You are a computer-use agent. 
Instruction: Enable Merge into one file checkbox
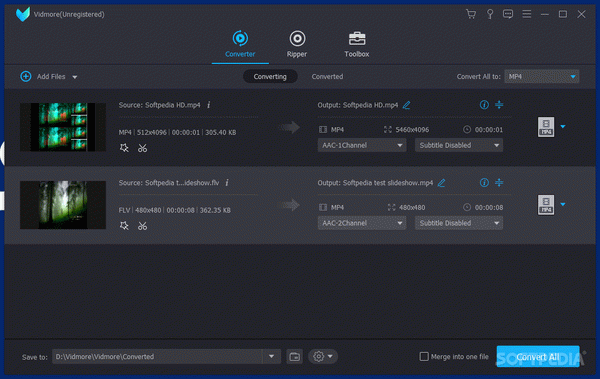424,356
